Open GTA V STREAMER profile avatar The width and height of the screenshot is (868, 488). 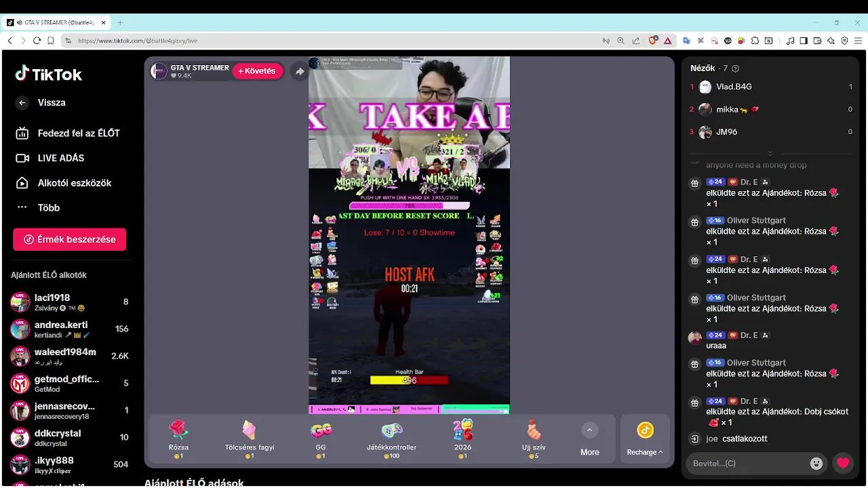[x=159, y=71]
